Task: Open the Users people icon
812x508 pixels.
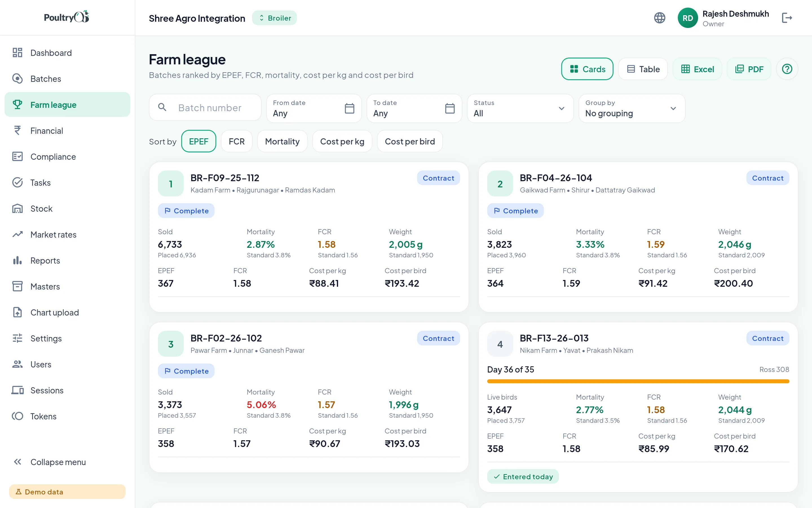Action: click(x=17, y=364)
